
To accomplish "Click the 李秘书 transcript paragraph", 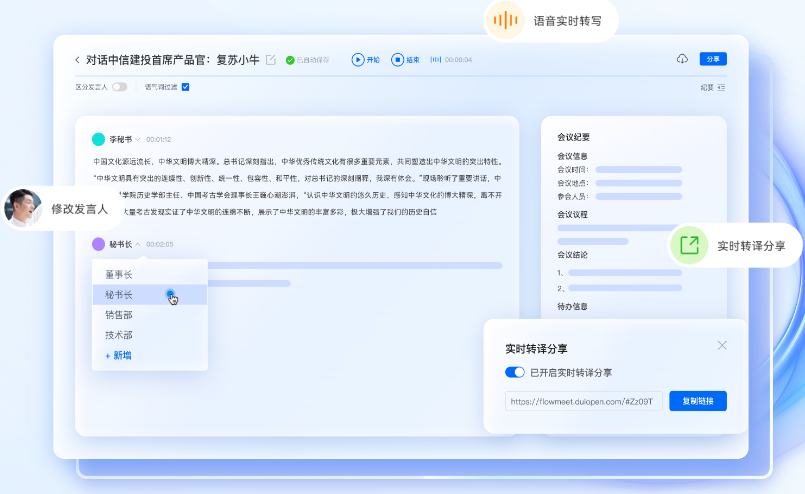I will point(297,186).
